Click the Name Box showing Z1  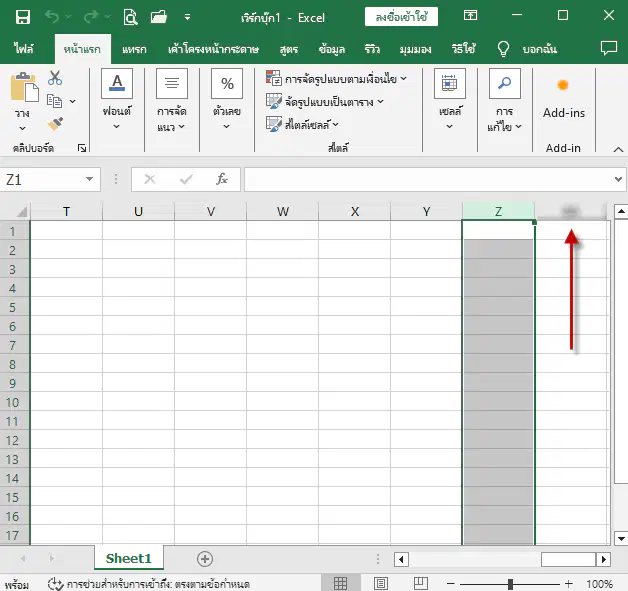coord(42,179)
